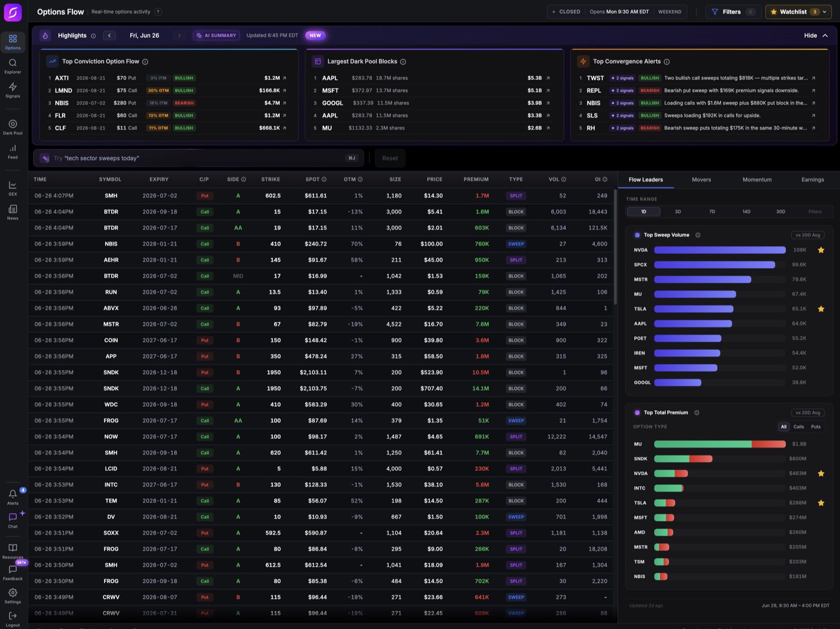Click the AI SUMMARY button
Viewport: 840px width, 629px height.
(x=216, y=36)
